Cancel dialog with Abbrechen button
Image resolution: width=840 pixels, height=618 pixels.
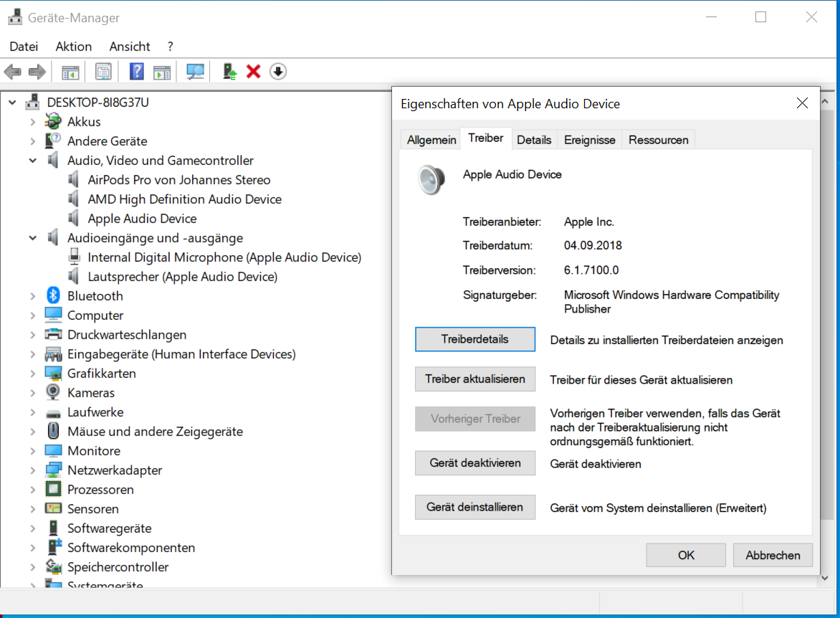pyautogui.click(x=773, y=556)
